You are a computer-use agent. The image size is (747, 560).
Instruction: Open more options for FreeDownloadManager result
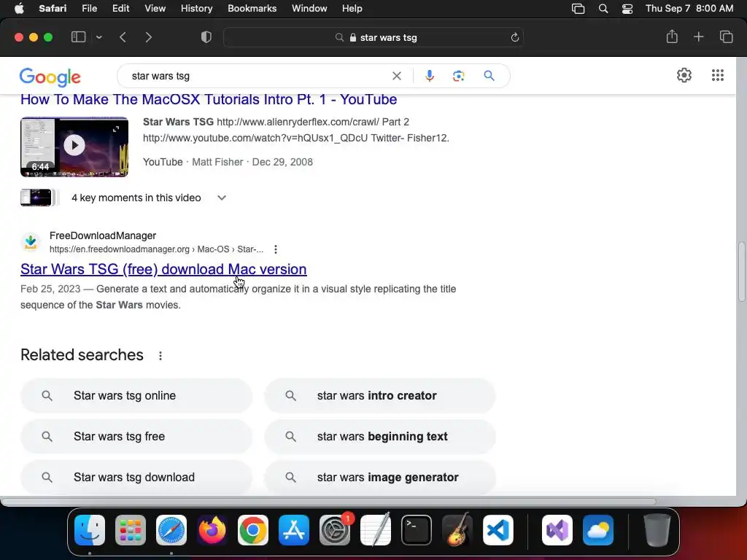click(275, 249)
